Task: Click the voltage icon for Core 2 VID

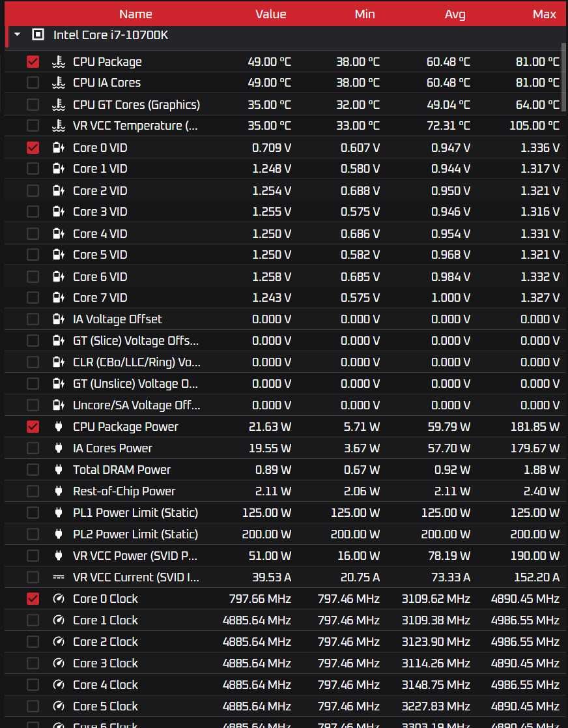Action: pos(59,190)
